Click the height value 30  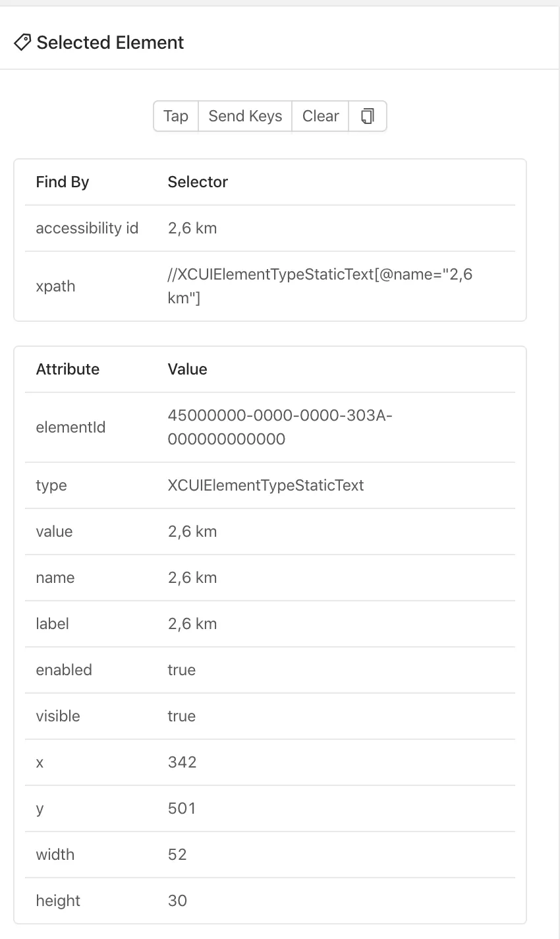pyautogui.click(x=177, y=901)
